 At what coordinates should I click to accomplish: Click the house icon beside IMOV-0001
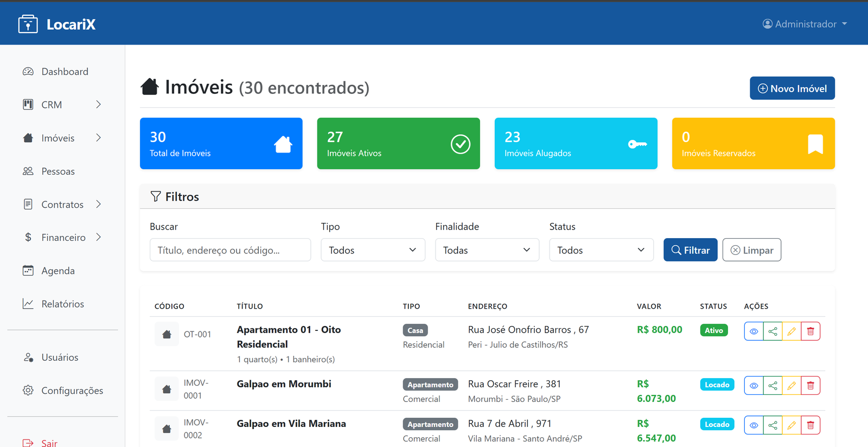click(167, 389)
